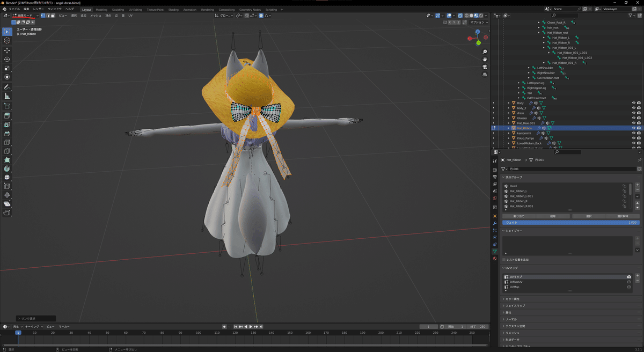The height and width of the screenshot is (352, 644).
Task: Adjust the vertex group Weight slider
Action: [570, 222]
